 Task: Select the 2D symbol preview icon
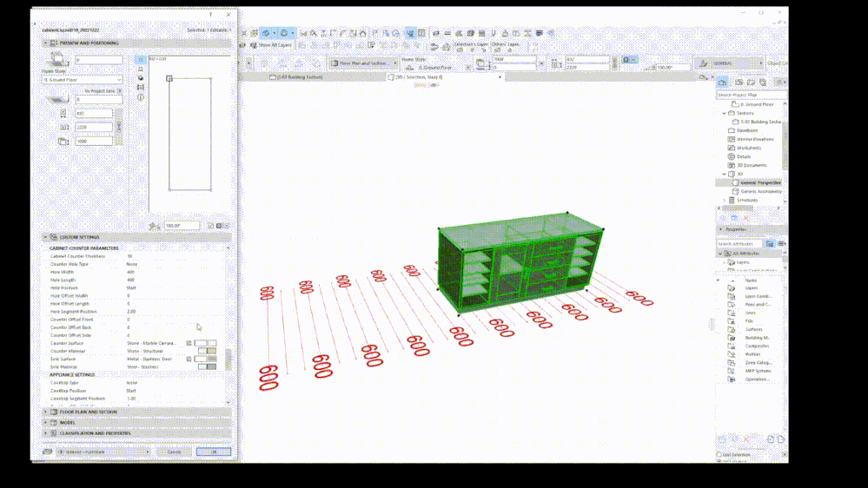(x=141, y=60)
